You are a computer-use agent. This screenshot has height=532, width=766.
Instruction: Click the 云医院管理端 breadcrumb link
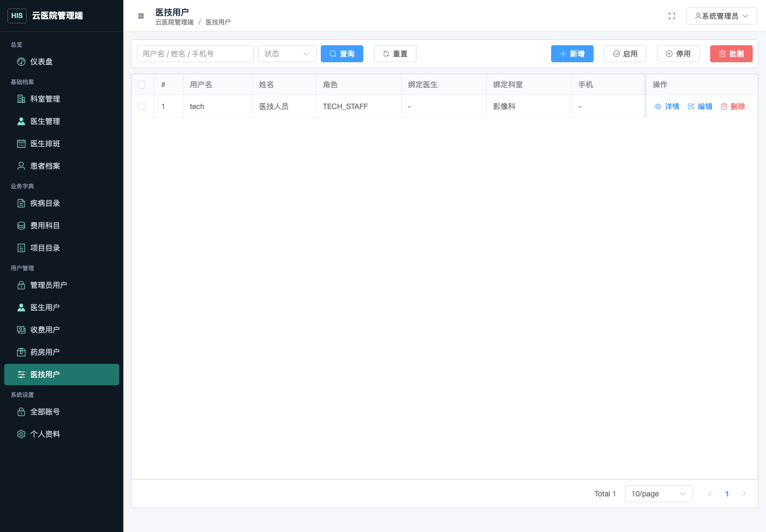pyautogui.click(x=174, y=22)
